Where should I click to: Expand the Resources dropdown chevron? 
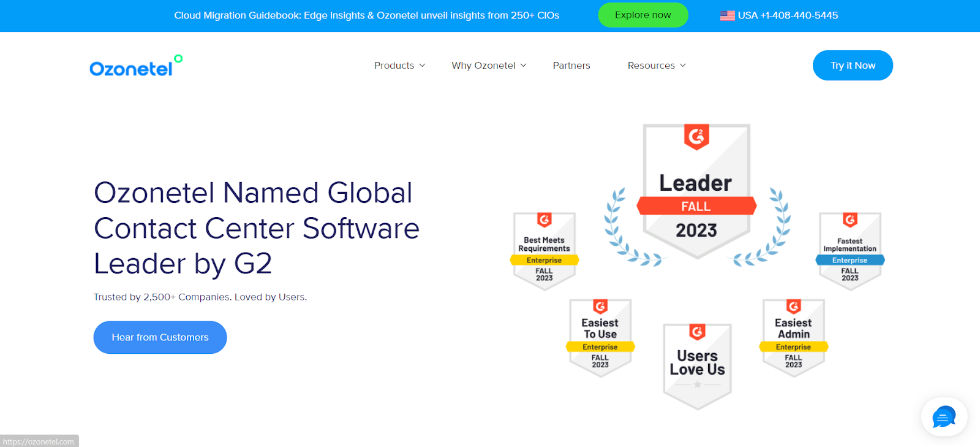click(683, 66)
